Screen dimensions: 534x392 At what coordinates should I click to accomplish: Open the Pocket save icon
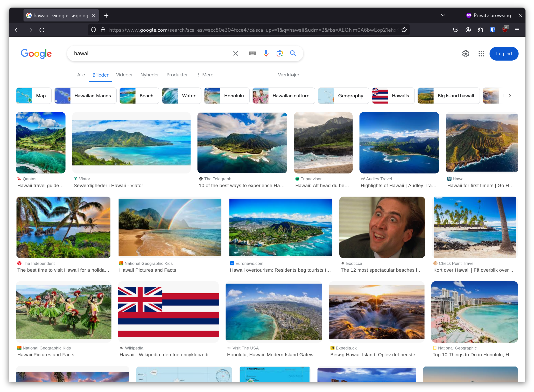coord(455,30)
